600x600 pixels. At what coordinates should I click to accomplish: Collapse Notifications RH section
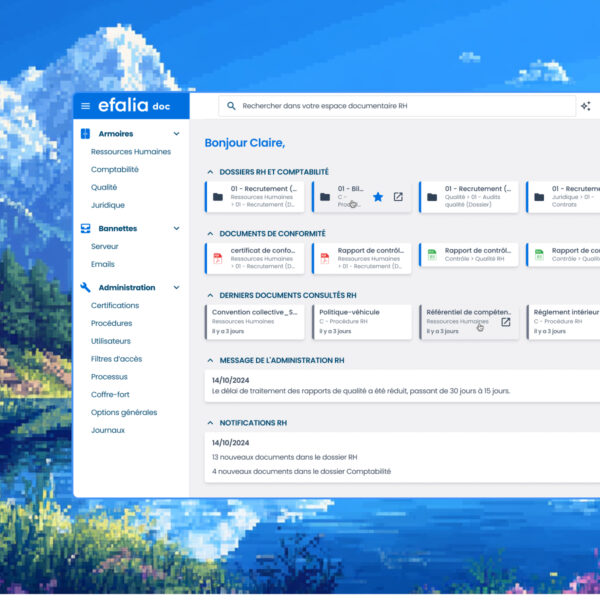(x=210, y=423)
